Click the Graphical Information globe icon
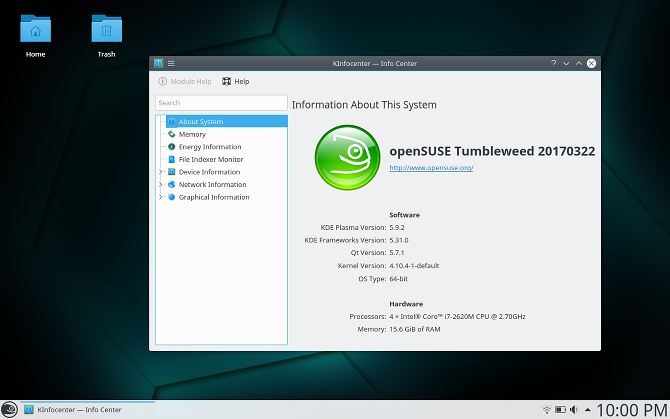Viewport: 670px width, 419px height. tap(171, 197)
